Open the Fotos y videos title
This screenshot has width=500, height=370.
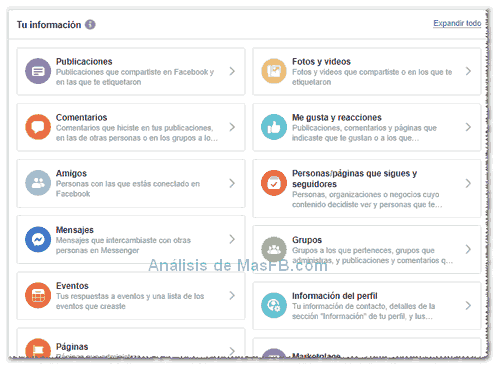pyautogui.click(x=321, y=62)
